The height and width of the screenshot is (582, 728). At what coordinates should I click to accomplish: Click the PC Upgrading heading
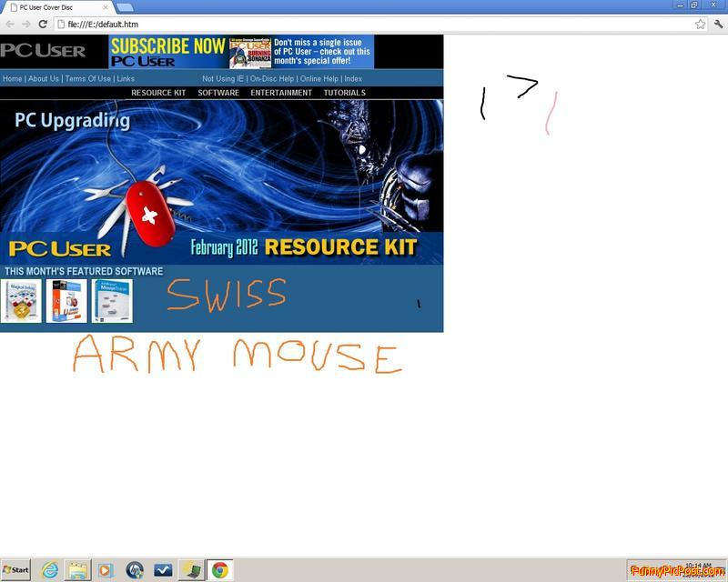73,121
